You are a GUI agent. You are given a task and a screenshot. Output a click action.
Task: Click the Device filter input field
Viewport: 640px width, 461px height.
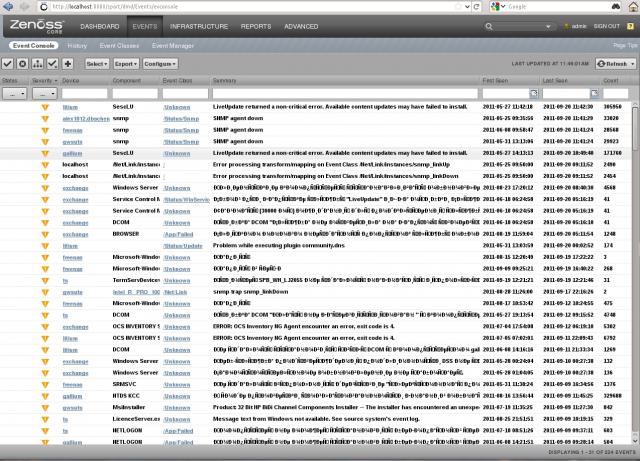(x=84, y=94)
